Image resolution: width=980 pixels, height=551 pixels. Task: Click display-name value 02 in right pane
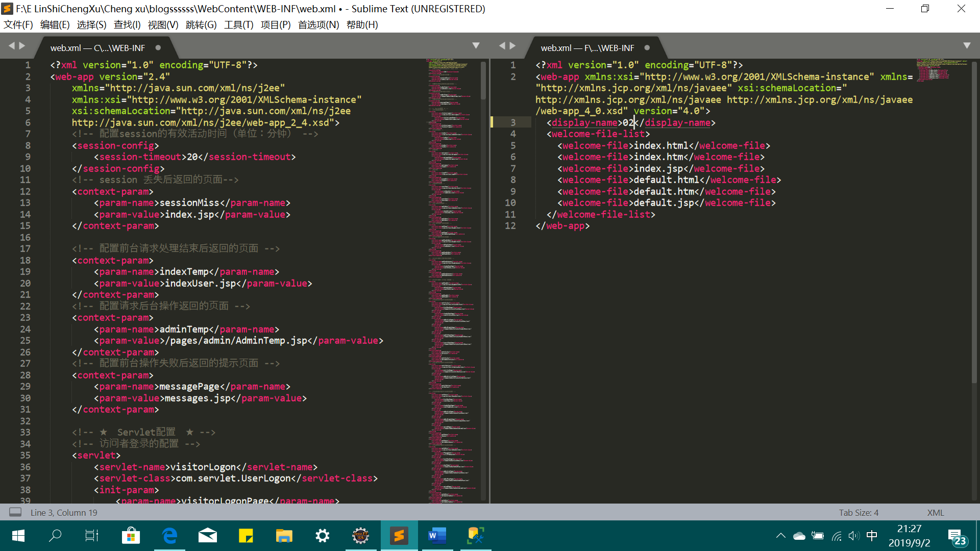click(x=628, y=122)
